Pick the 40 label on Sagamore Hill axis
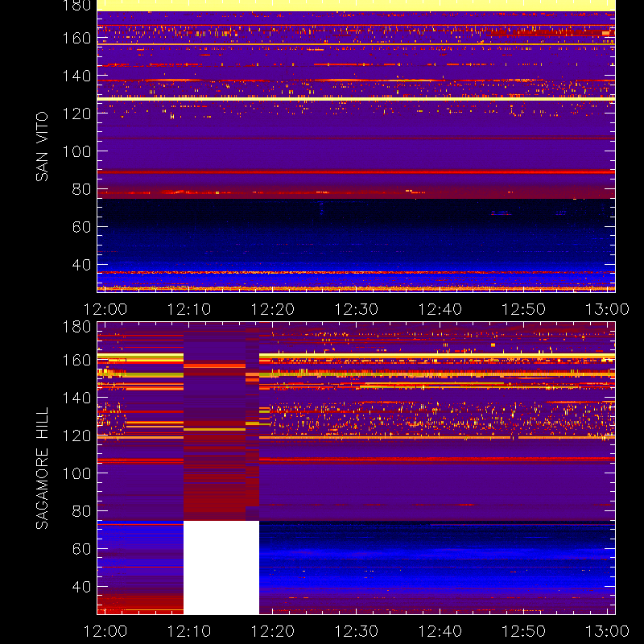 [x=82, y=587]
